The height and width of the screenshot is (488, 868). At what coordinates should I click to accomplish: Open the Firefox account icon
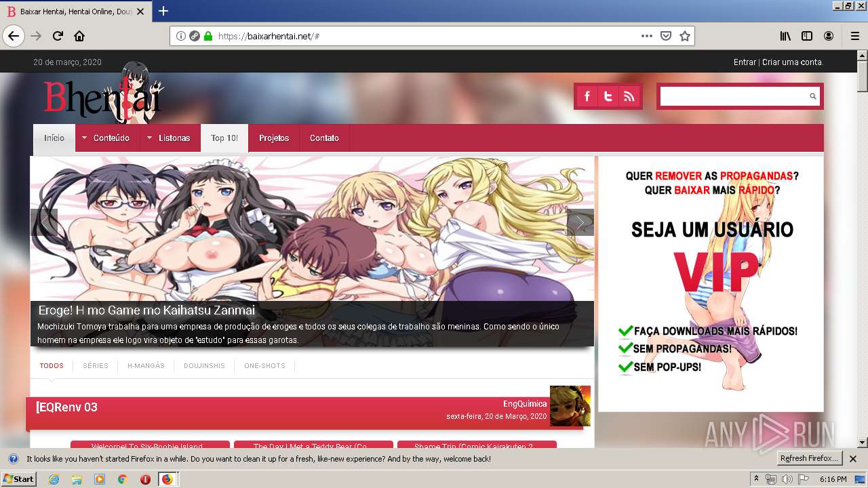tap(829, 36)
